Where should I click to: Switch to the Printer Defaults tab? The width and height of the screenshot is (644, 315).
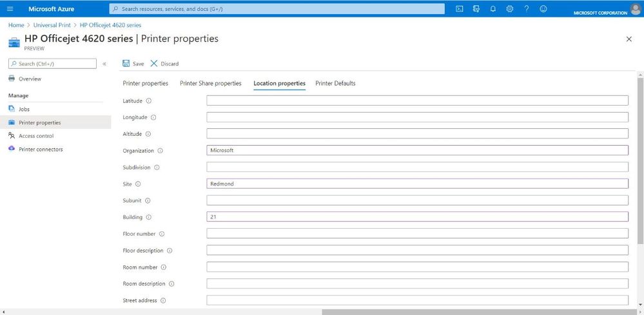pos(336,83)
